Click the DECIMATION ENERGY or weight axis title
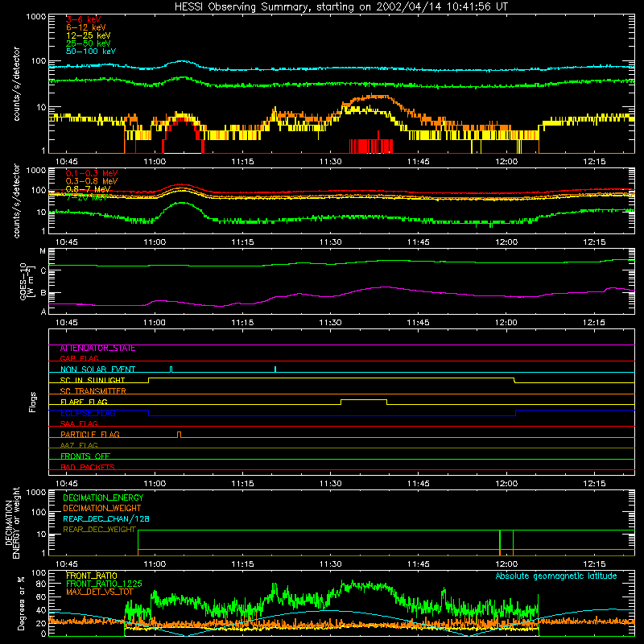644x644 pixels. pyautogui.click(x=12, y=522)
